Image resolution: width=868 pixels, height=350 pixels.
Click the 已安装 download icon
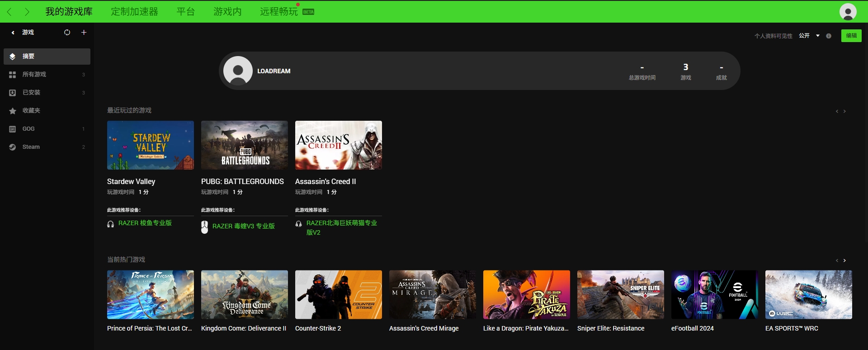[x=13, y=93]
